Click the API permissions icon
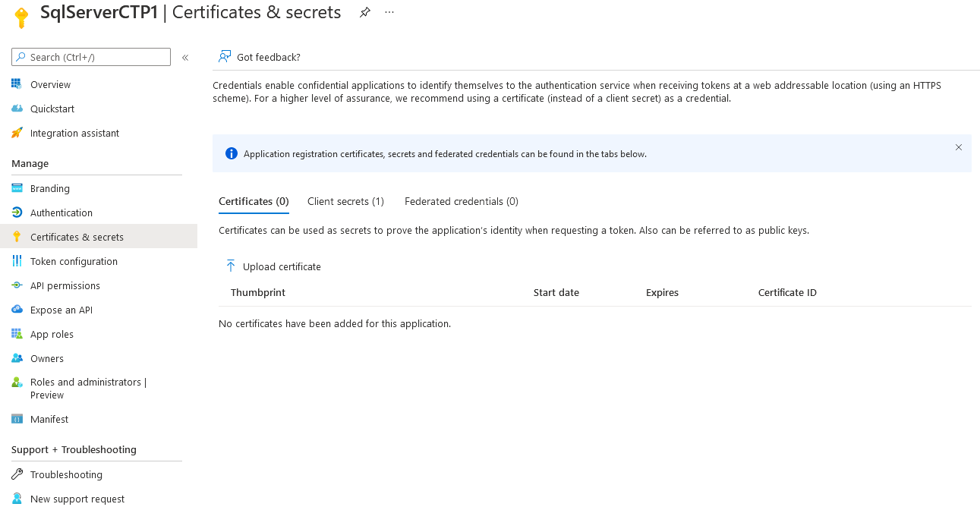 pyautogui.click(x=17, y=285)
